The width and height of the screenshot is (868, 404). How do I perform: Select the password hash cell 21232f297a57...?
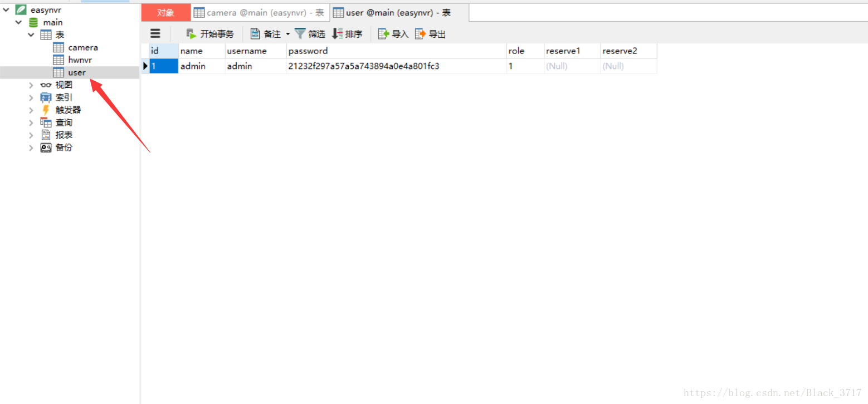tap(397, 66)
